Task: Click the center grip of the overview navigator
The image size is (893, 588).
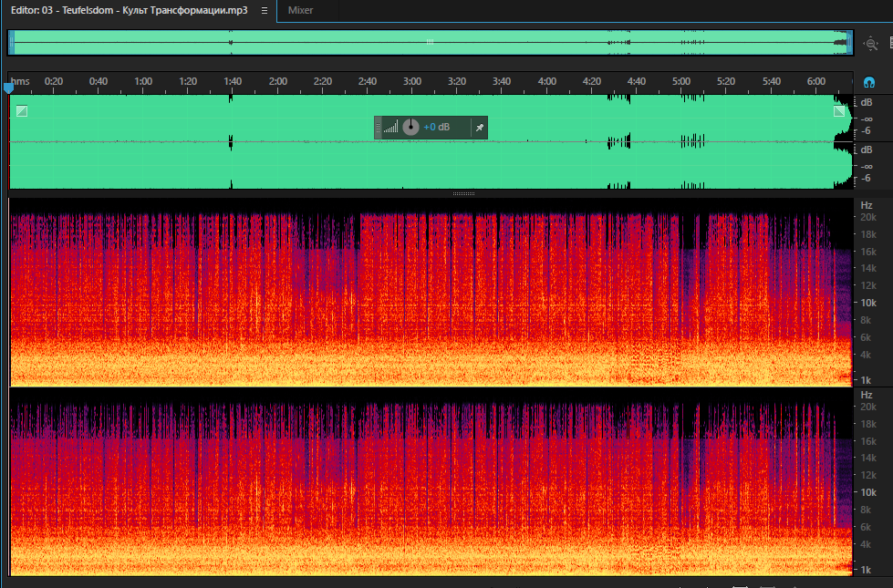Action: point(430,42)
